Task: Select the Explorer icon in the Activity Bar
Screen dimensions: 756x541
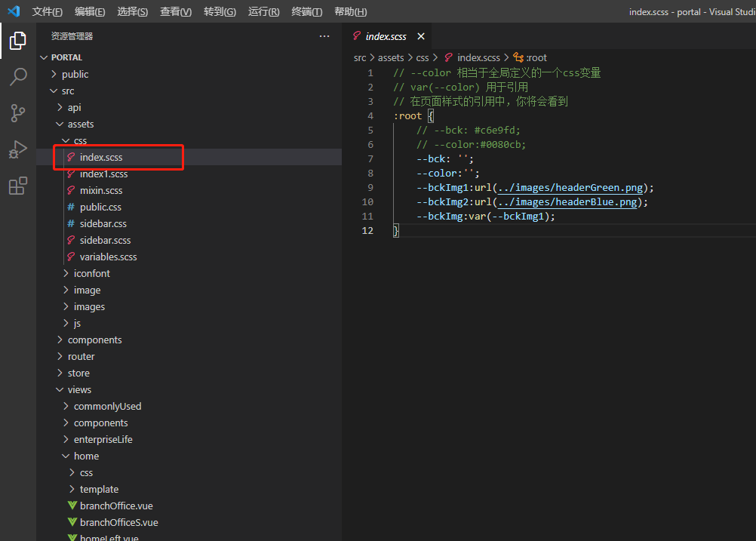Action: pos(18,41)
